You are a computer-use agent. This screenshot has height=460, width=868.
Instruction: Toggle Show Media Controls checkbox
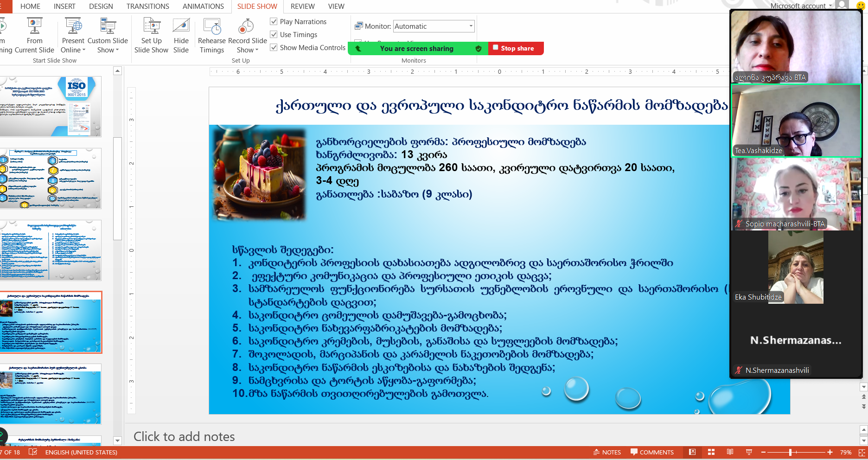274,47
